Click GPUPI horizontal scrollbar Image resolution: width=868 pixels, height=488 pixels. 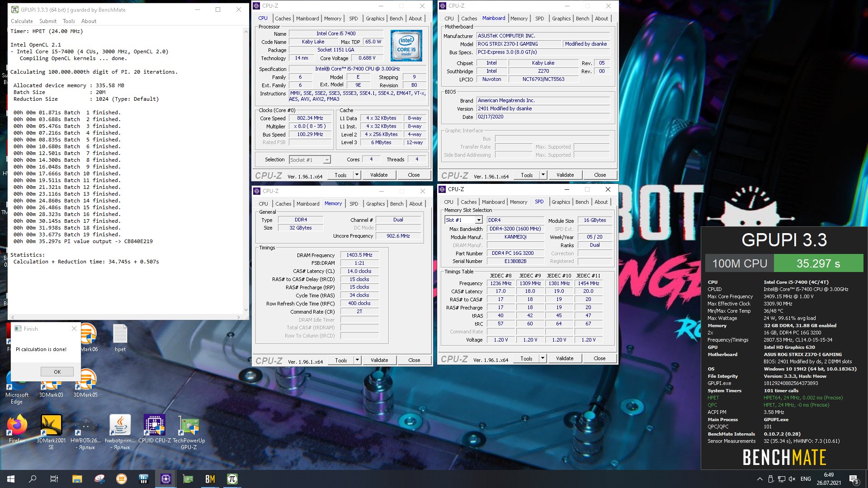[125, 317]
